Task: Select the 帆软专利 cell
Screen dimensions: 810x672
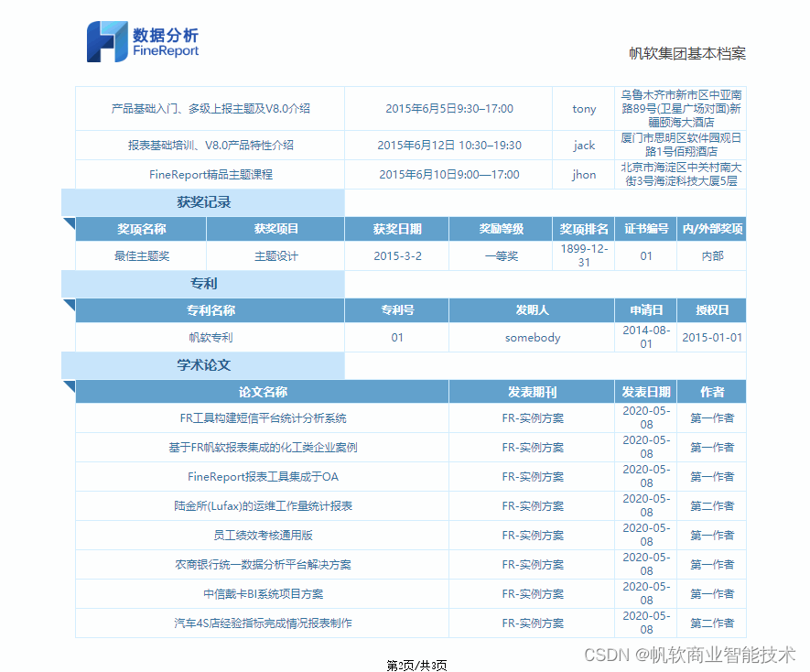Action: pos(211,338)
